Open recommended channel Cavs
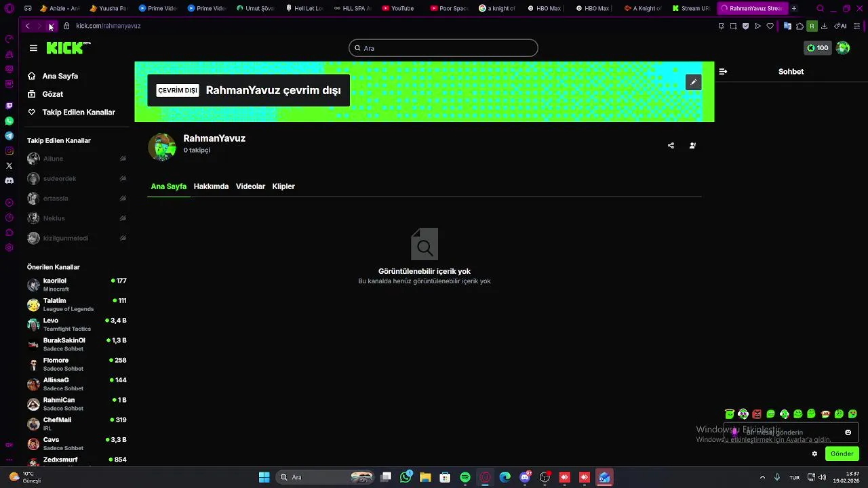Viewport: 868px width, 488px height. coord(77,443)
